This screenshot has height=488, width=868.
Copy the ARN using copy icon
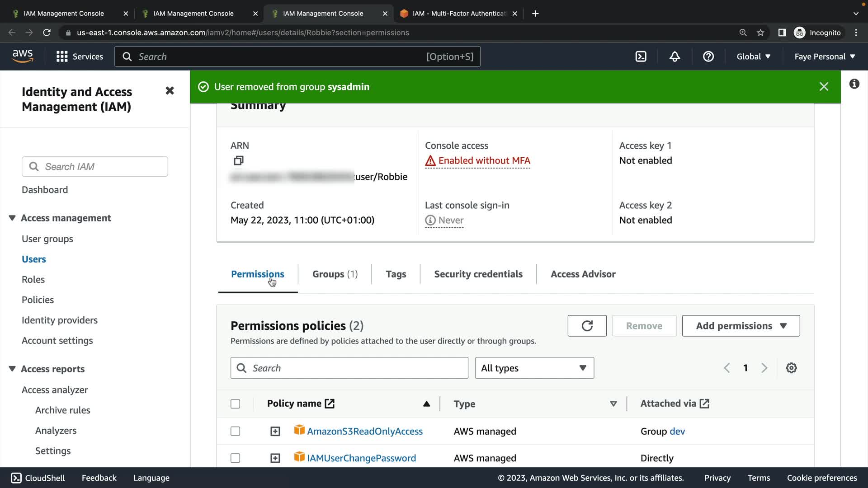(x=238, y=160)
